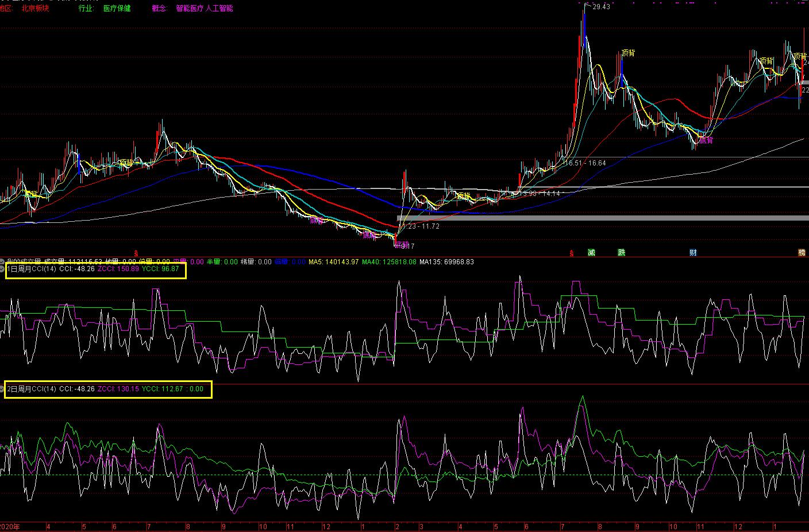Click the leftmost red $ dividend marker
The image size is (809, 532).
(136, 253)
